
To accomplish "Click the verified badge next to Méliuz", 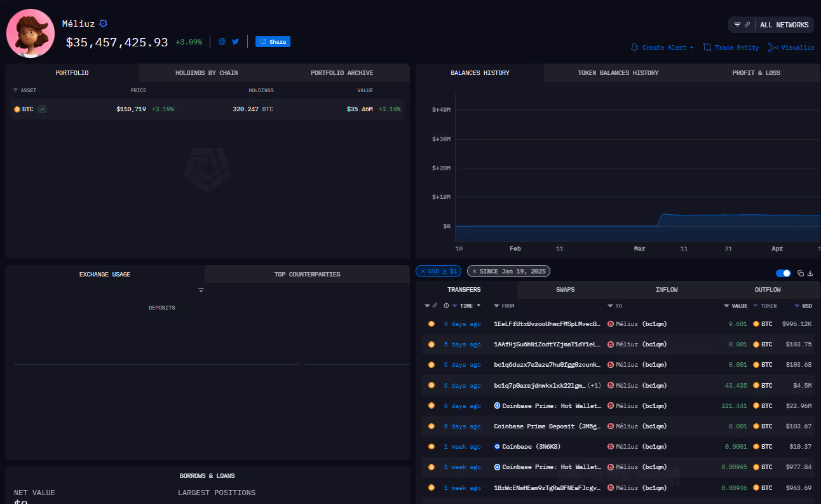I will (103, 24).
